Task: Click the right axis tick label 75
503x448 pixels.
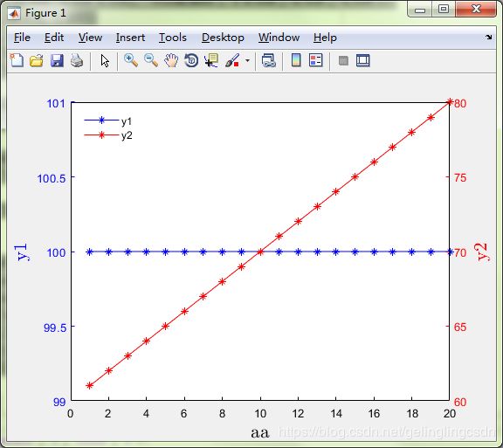Action: point(460,177)
